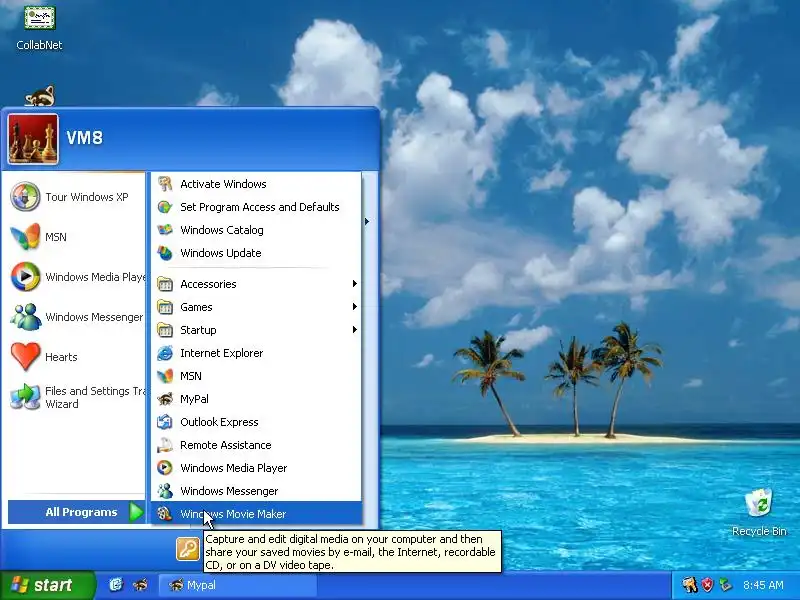Click the Windows Catalog icon
This screenshot has width=800, height=600.
(165, 230)
